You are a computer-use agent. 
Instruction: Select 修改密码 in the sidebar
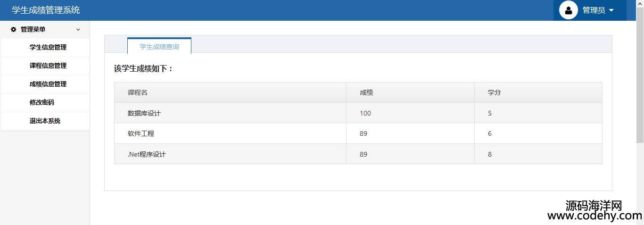[x=41, y=102]
